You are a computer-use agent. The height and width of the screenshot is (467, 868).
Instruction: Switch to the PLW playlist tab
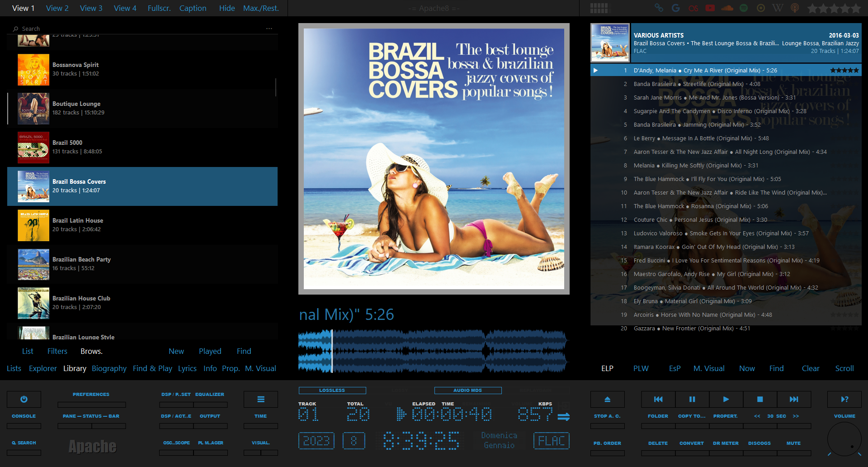[x=641, y=368]
